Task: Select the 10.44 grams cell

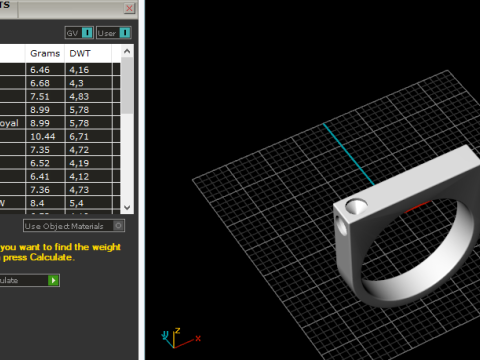Action: (45, 136)
